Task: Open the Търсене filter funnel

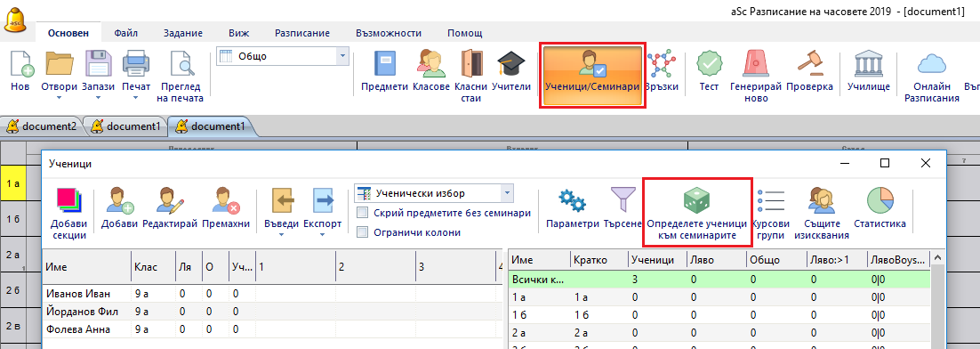Action: [x=623, y=208]
